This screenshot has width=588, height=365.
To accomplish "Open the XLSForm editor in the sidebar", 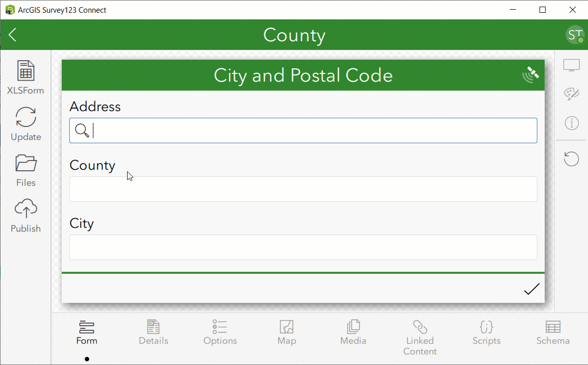I will [x=26, y=76].
